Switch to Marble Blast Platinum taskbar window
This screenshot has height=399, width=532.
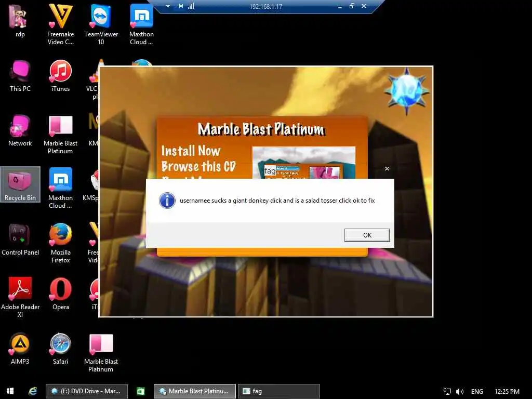[195, 391]
